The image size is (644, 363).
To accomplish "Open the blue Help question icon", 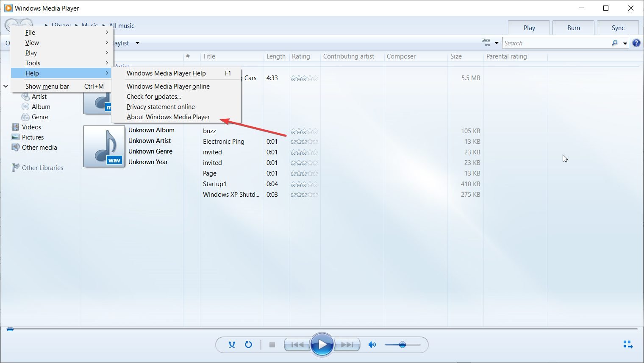I will point(636,43).
